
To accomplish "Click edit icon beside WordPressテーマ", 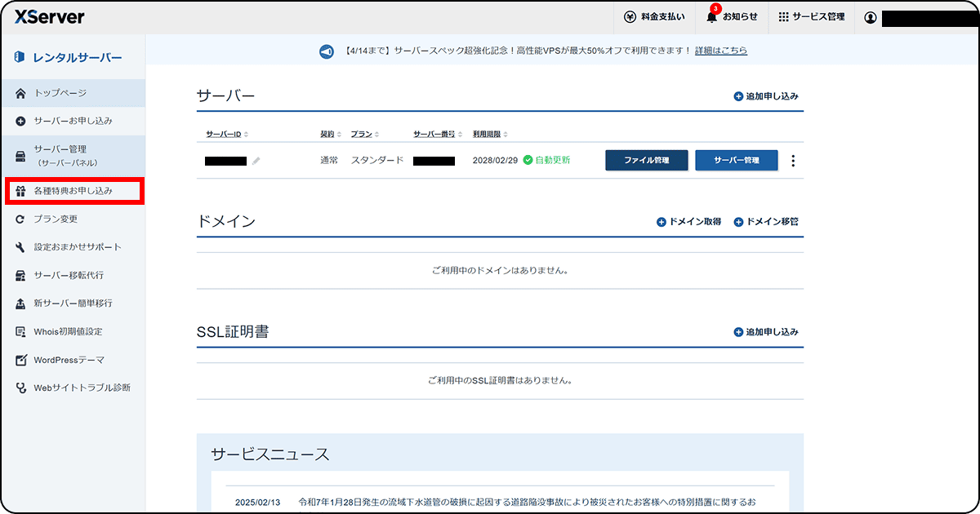I will click(x=21, y=360).
